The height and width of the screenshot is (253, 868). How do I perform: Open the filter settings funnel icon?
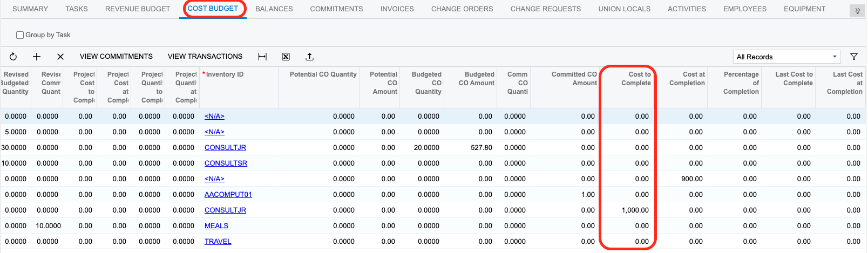pos(854,57)
